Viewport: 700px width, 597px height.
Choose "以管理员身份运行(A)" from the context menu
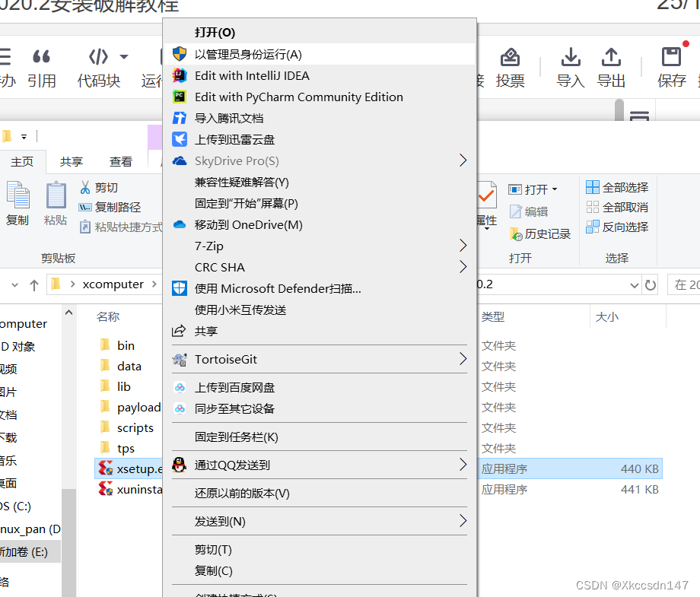click(x=320, y=55)
